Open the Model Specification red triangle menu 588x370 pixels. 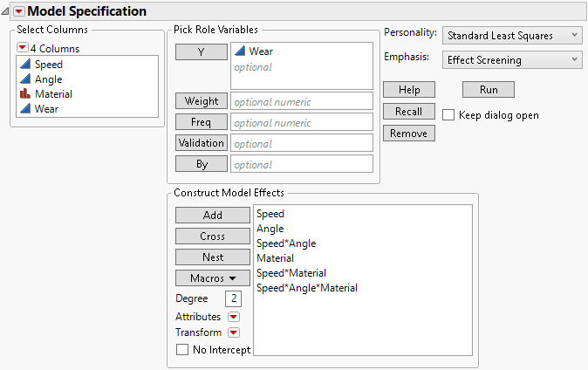pyautogui.click(x=20, y=11)
